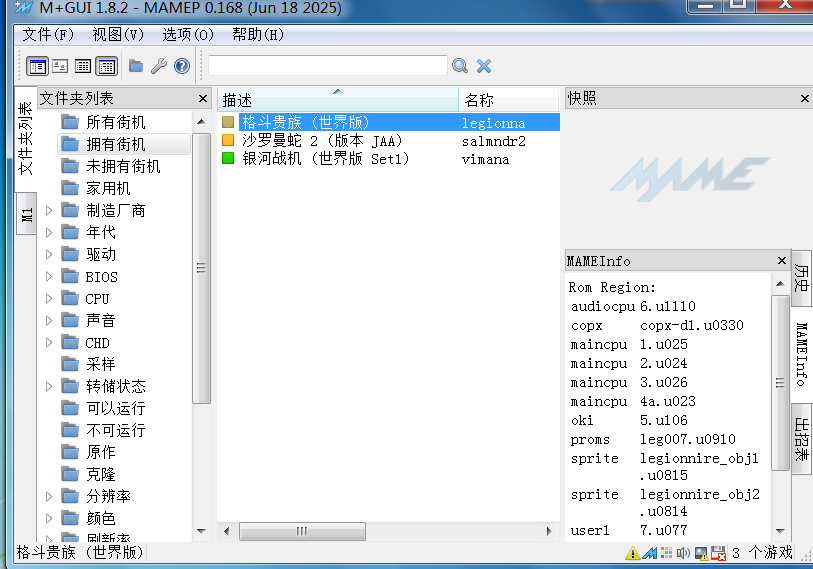The height and width of the screenshot is (569, 813).
Task: Select the MAMEInfo side tab
Action: tap(802, 354)
